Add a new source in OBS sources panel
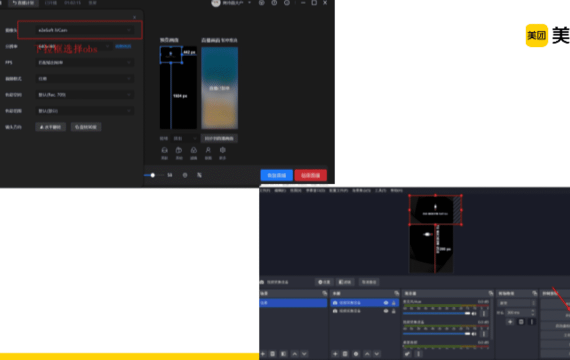This screenshot has height=360, width=570. [x=335, y=353]
